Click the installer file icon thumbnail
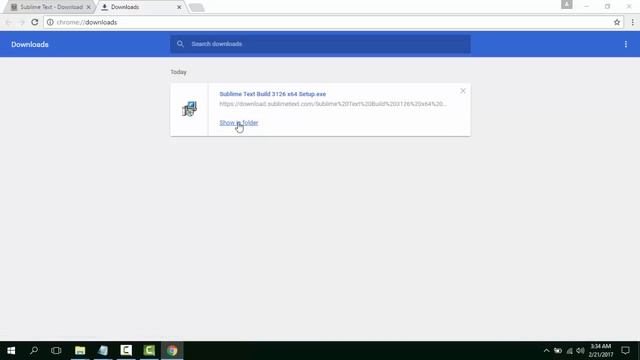The image size is (640, 360). pyautogui.click(x=189, y=109)
